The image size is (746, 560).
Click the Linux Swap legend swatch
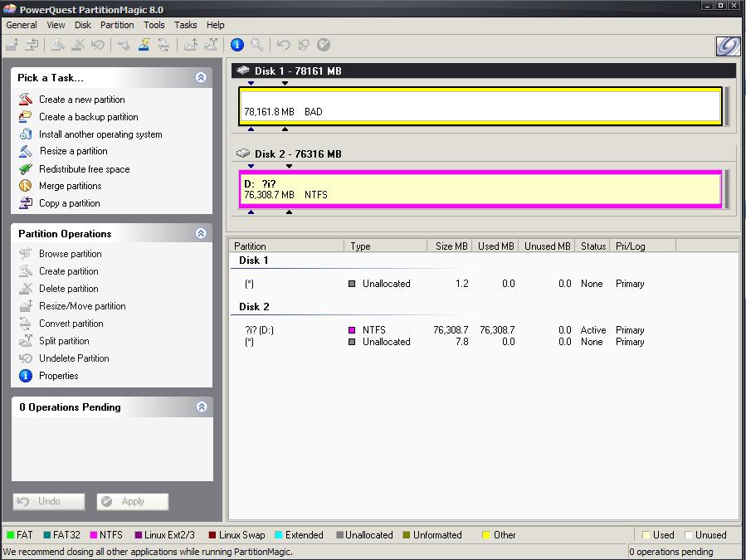point(212,535)
